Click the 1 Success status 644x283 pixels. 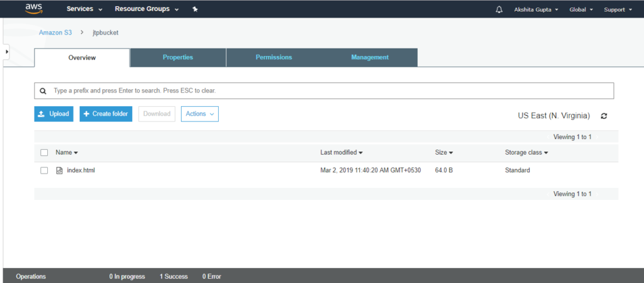coord(174,277)
